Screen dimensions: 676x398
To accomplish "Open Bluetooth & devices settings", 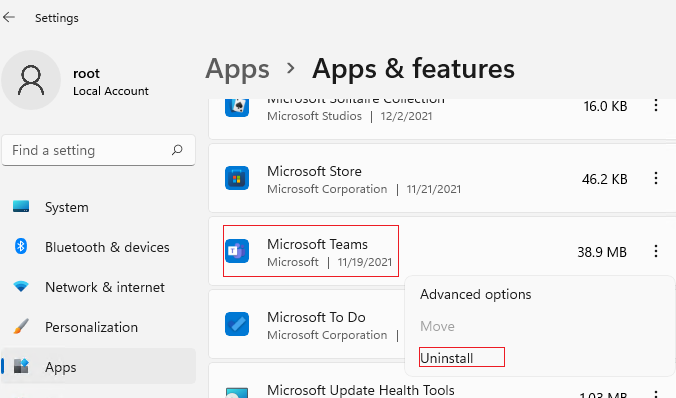I will (x=107, y=247).
